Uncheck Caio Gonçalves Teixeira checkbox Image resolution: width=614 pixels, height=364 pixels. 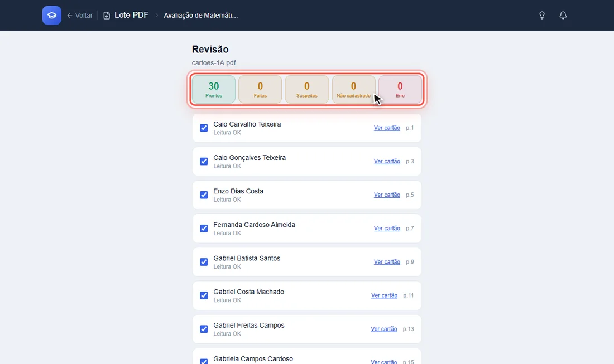tap(204, 162)
